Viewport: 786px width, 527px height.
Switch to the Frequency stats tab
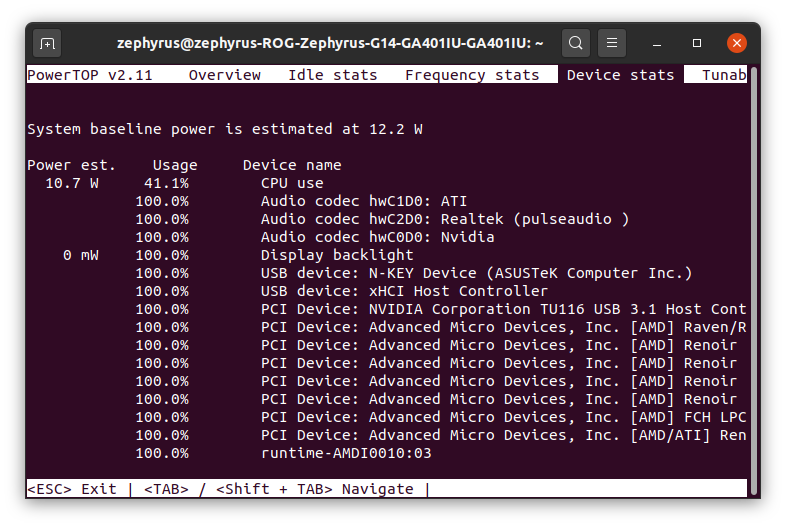[x=472, y=75]
